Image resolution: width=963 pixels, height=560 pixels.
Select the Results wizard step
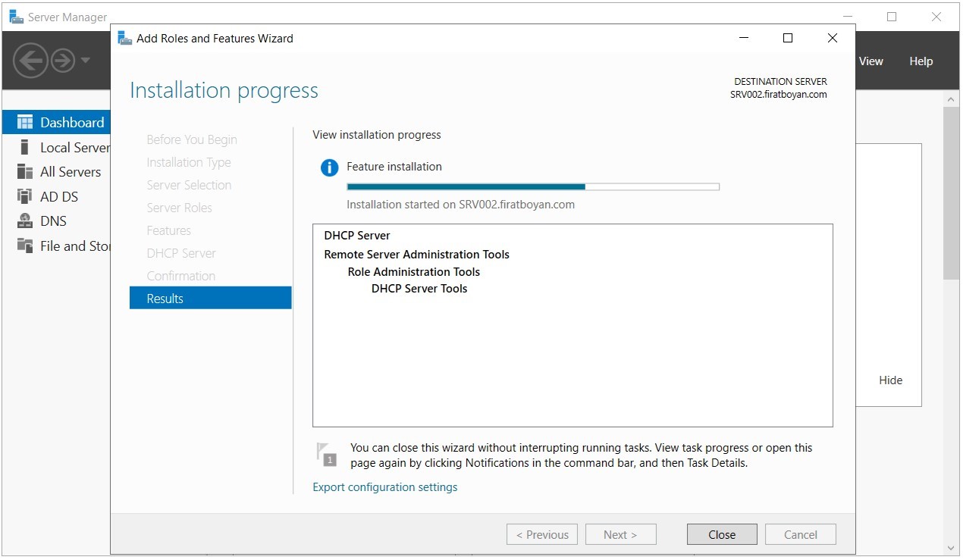tap(210, 298)
